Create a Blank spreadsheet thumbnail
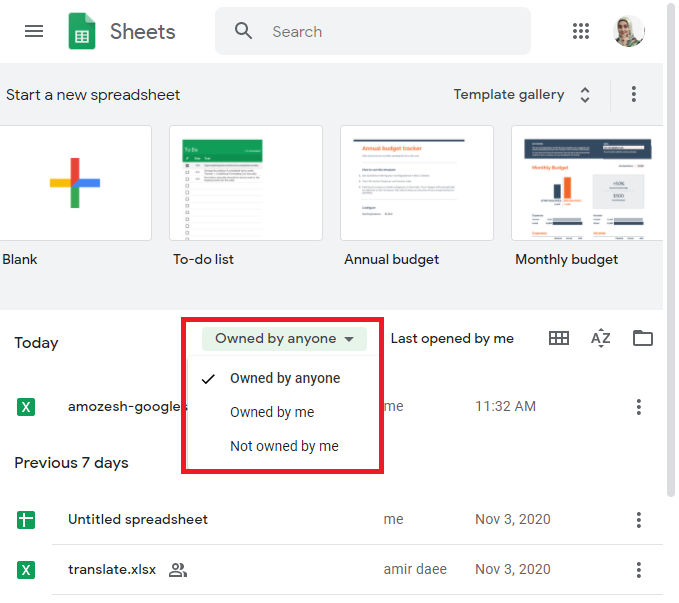 click(75, 183)
